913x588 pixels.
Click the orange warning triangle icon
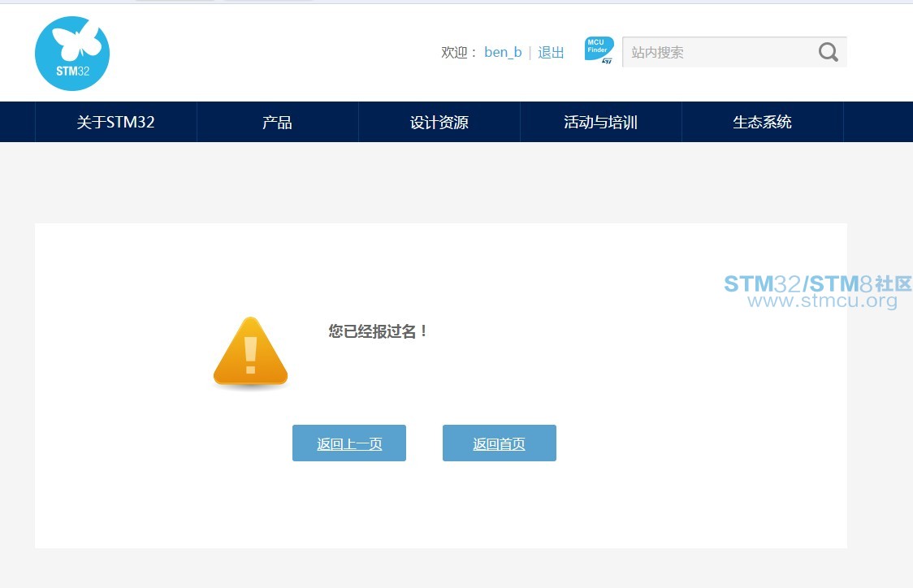click(250, 351)
